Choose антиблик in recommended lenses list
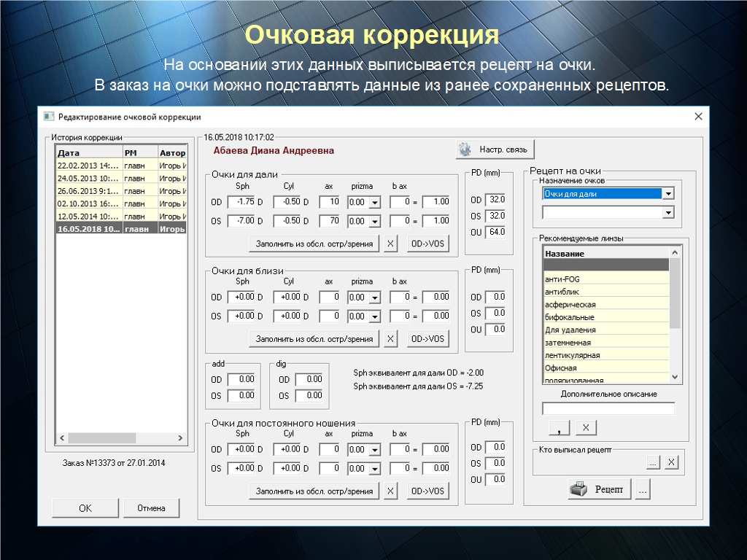Image resolution: width=747 pixels, height=560 pixels. [606, 292]
